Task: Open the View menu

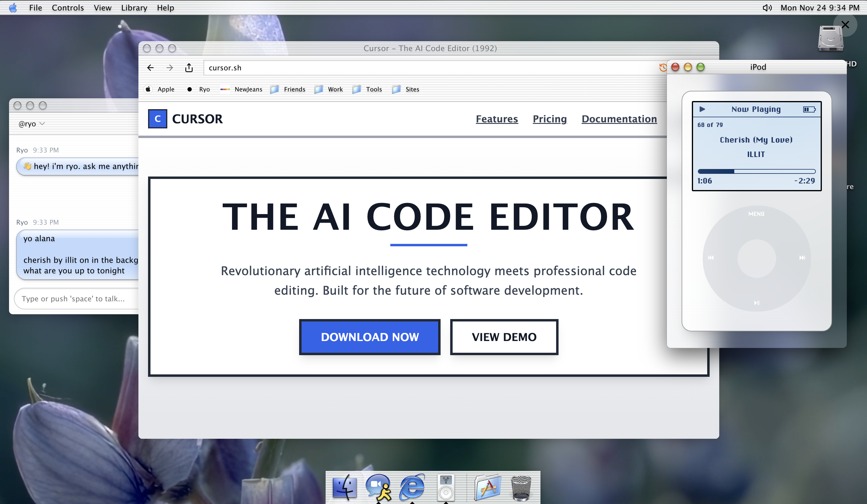Action: point(103,8)
